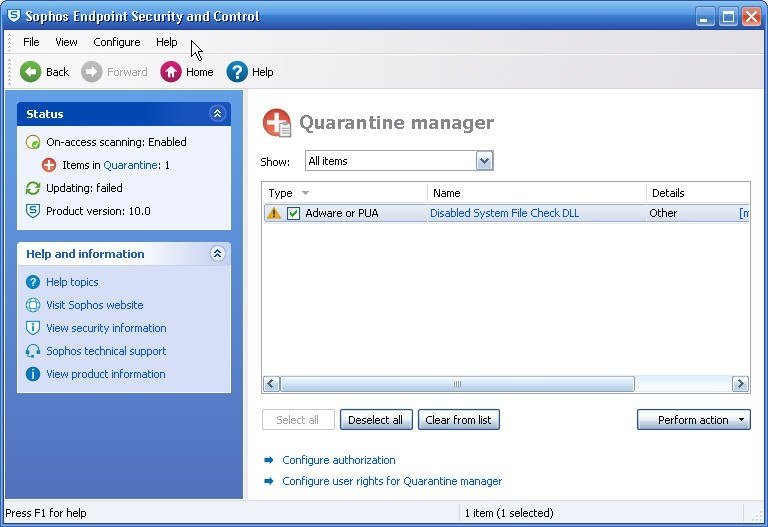This screenshot has height=527, width=768.
Task: Click the gray Forward arrow icon
Action: tap(92, 72)
